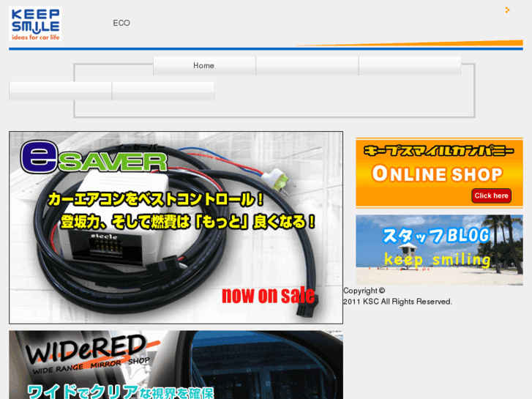Open the Home menu tab
Image resolution: width=532 pixels, height=399 pixels.
204,66
